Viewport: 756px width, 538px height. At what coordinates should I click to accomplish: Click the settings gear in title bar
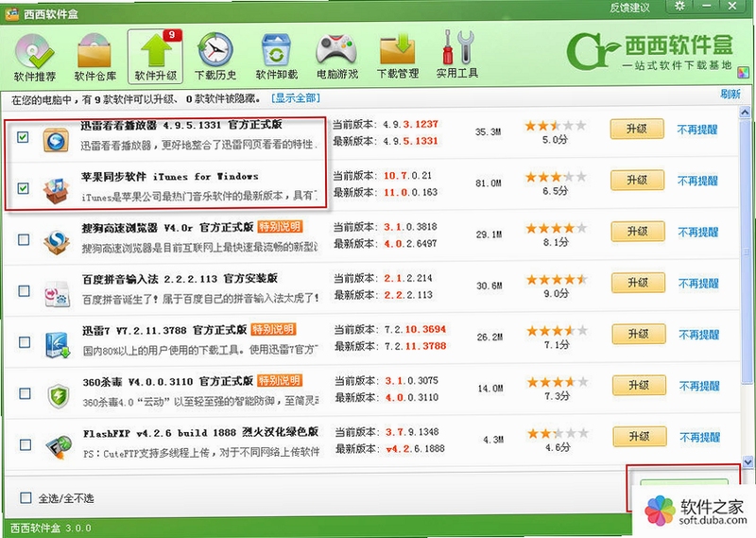coord(679,7)
